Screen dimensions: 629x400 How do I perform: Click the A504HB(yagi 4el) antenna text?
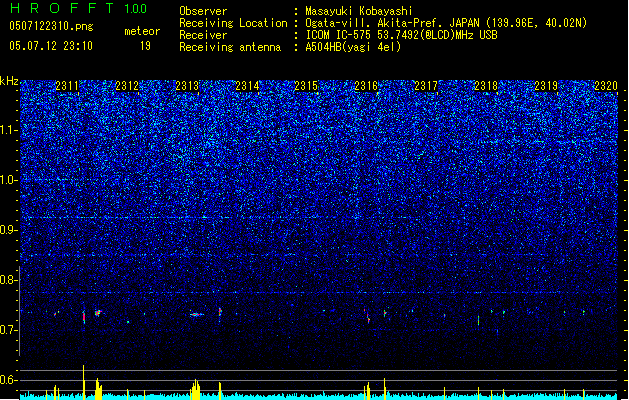pyautogui.click(x=353, y=47)
